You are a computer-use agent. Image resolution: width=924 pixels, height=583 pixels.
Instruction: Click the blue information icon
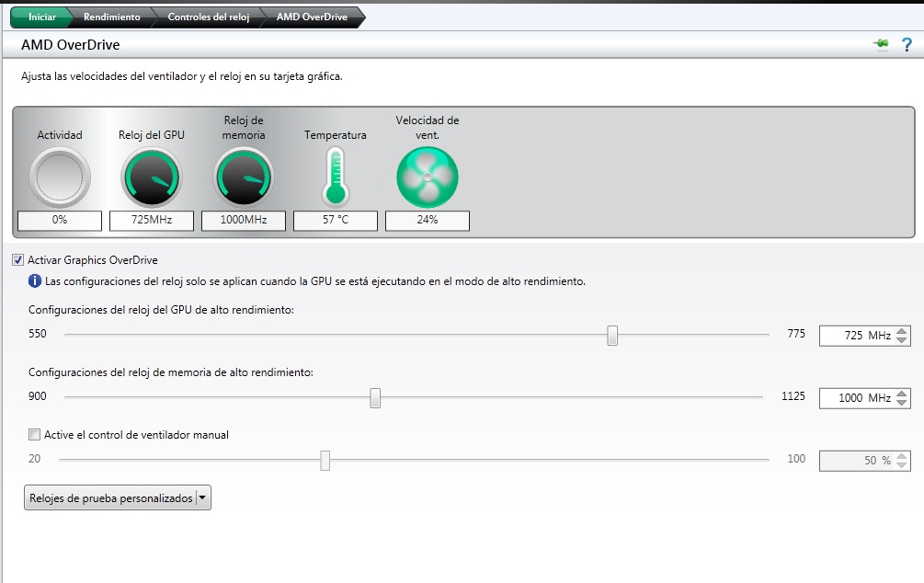(x=35, y=281)
